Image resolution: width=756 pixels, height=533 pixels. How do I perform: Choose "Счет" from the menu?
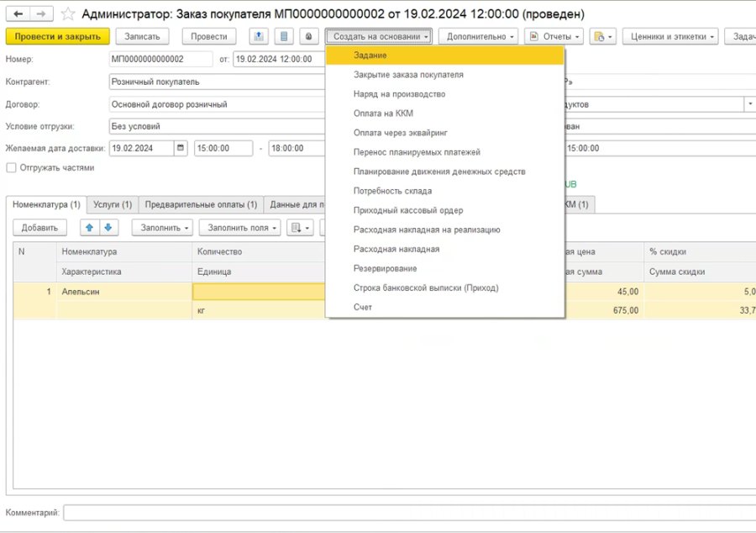tap(445, 307)
